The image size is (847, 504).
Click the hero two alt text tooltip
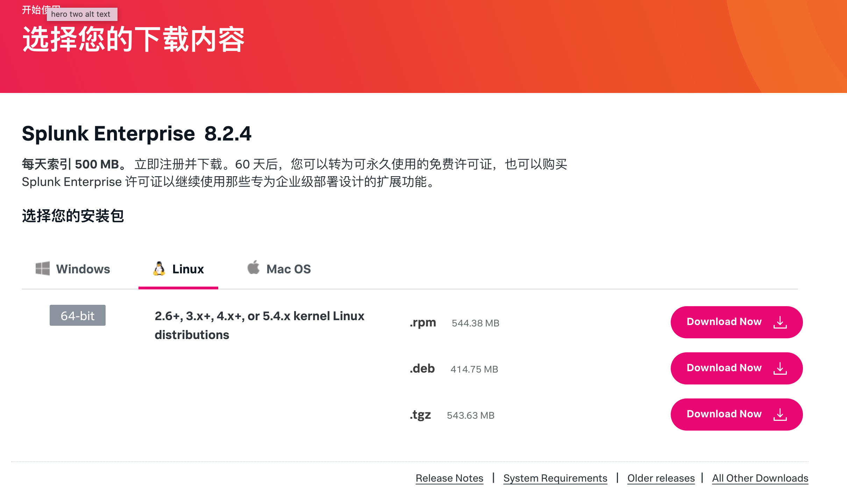[x=81, y=14]
